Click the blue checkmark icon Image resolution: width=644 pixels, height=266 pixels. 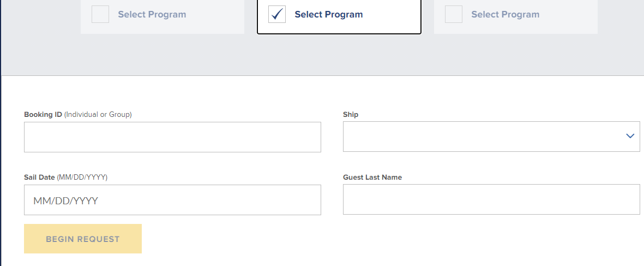(x=277, y=14)
